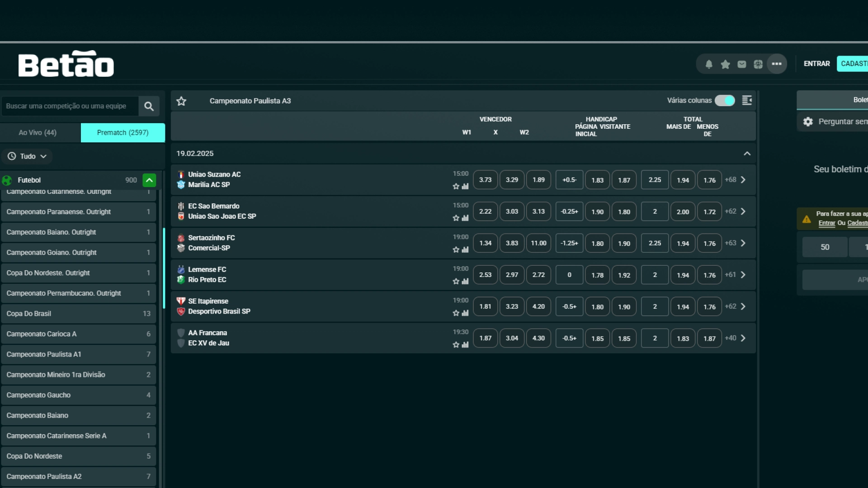Viewport: 868px width, 488px height.
Task: Open the Tudo time filter dropdown
Action: [27, 156]
